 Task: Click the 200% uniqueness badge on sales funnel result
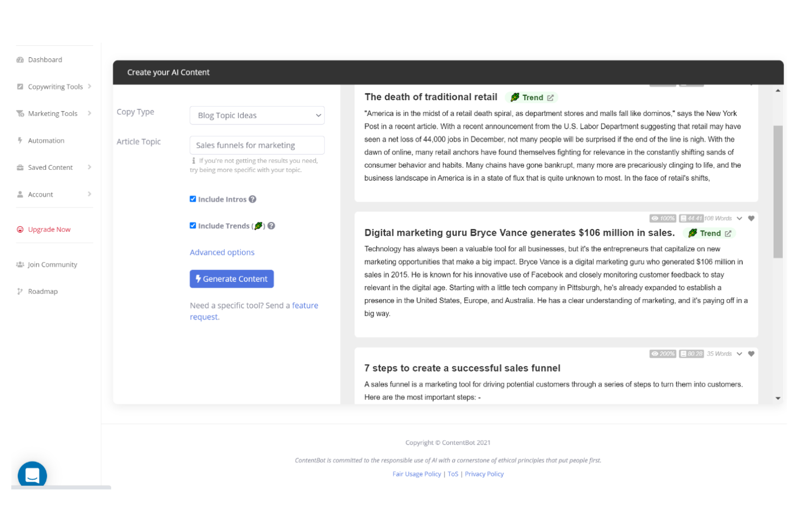663,354
